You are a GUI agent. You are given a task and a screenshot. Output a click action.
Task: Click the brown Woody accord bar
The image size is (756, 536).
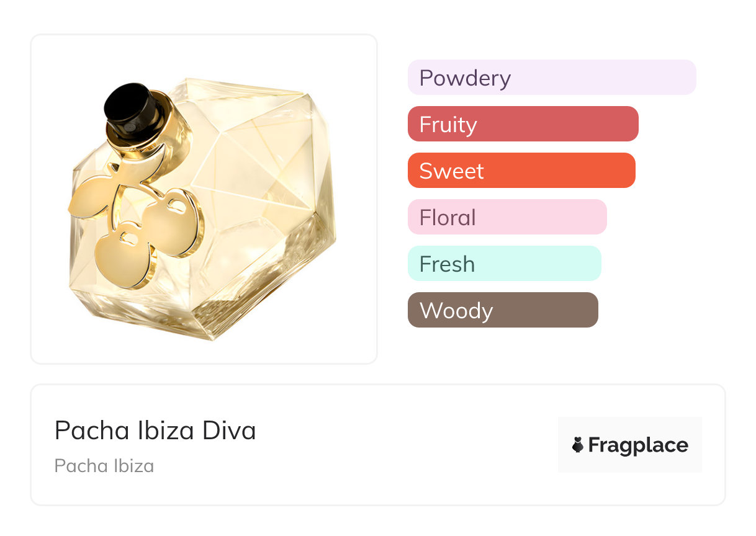pos(503,310)
